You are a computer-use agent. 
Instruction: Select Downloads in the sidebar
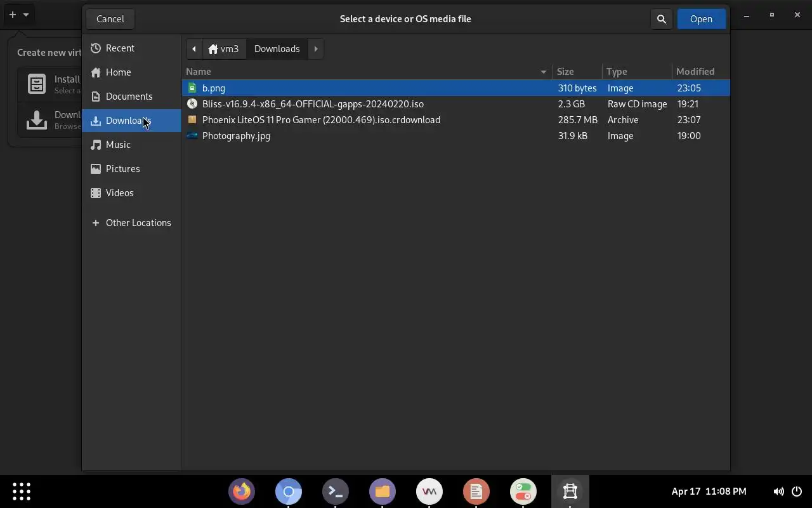point(132,121)
